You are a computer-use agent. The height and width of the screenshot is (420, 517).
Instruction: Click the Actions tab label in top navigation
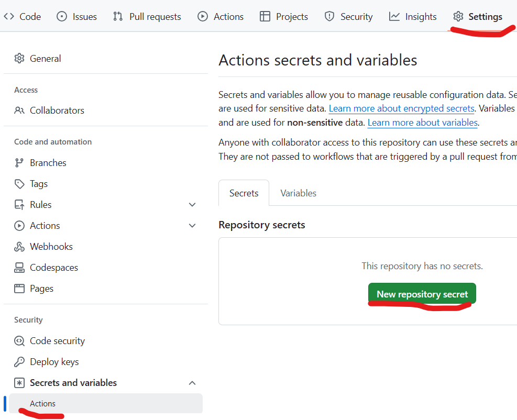(228, 16)
